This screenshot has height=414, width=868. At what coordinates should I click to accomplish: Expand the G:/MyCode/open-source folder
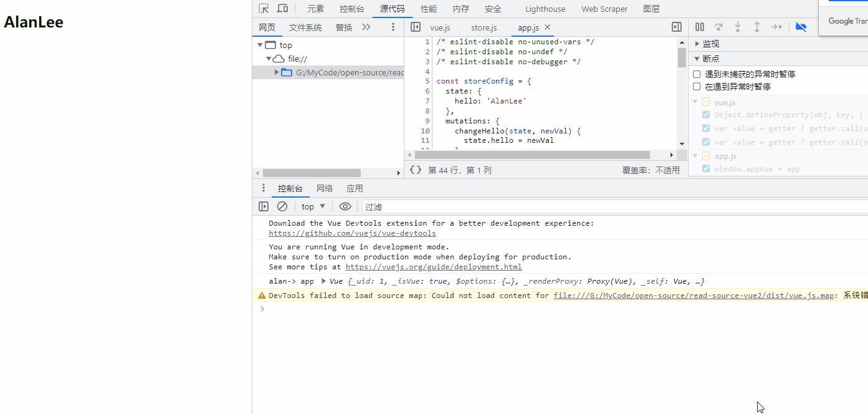(x=277, y=72)
